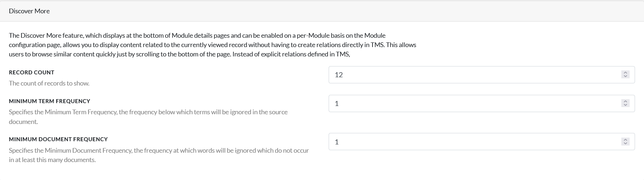Click the Minimum Document Frequency label
Image resolution: width=644 pixels, height=180 pixels.
(58, 139)
